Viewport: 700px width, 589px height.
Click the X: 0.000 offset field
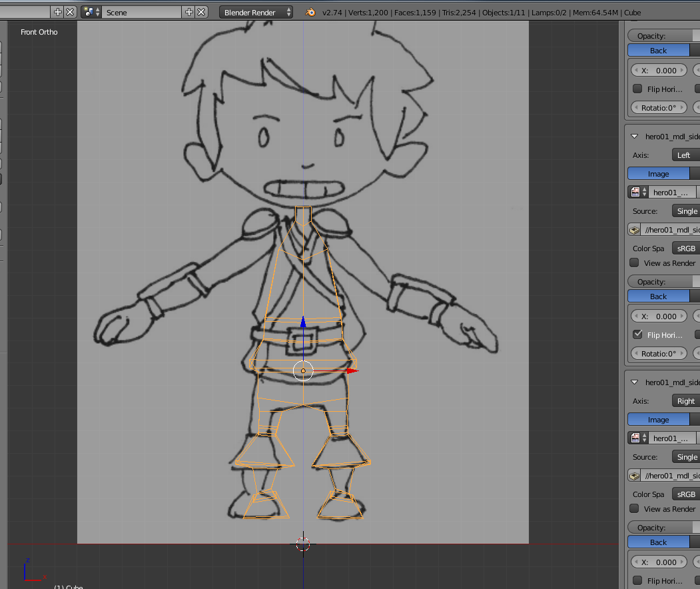(x=658, y=69)
